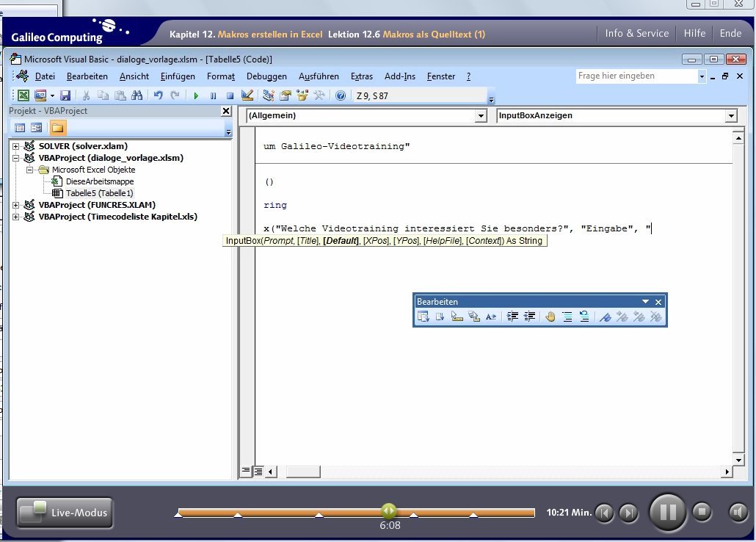
Task: Click Comment Block icon in Bearbeiten toolbar
Action: tap(567, 317)
